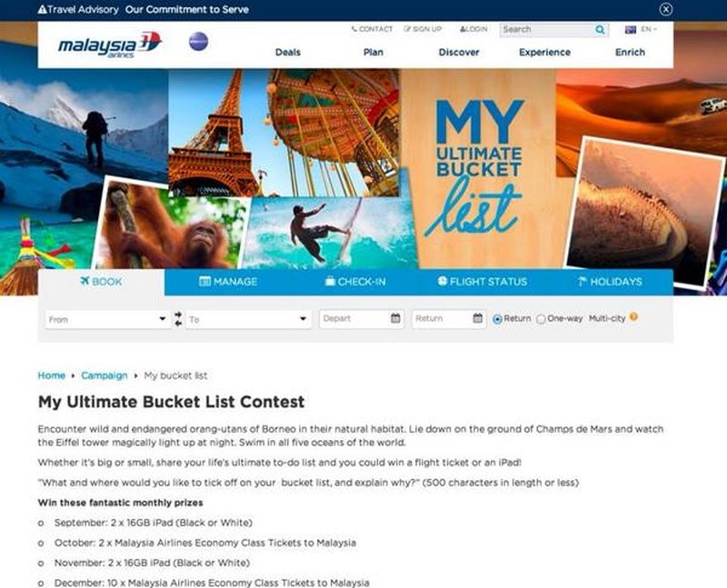
Task: Click the search magnifier icon
Action: coord(600,30)
